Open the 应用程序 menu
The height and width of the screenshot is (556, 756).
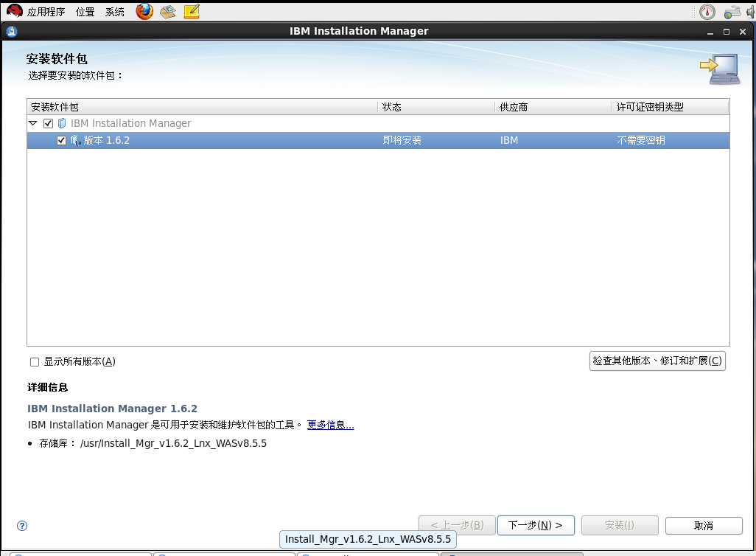pos(46,12)
